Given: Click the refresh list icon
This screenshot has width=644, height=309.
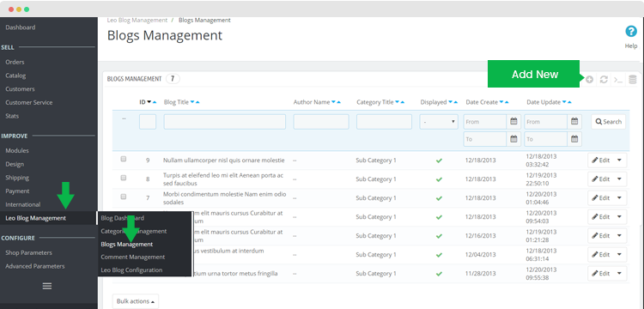Looking at the screenshot, I should point(604,80).
